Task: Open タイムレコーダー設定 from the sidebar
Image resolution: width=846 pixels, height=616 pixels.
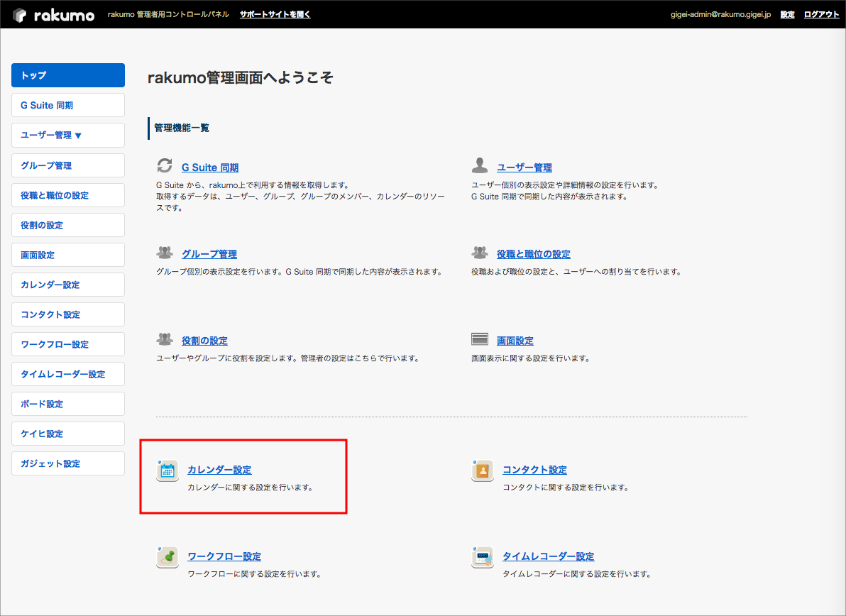Action: tap(68, 374)
